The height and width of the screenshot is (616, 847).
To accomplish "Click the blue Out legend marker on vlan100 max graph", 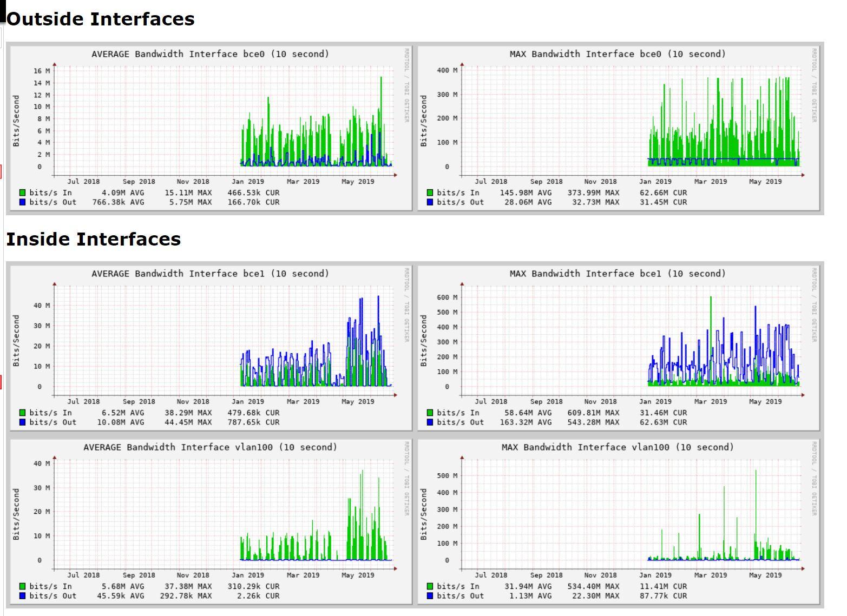I will click(430, 596).
